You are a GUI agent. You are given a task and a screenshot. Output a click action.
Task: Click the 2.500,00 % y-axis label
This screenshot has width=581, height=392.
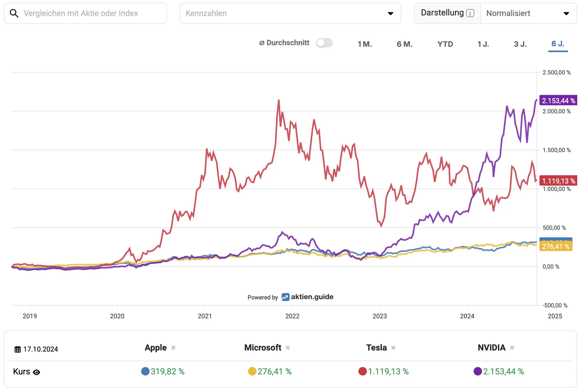point(557,72)
